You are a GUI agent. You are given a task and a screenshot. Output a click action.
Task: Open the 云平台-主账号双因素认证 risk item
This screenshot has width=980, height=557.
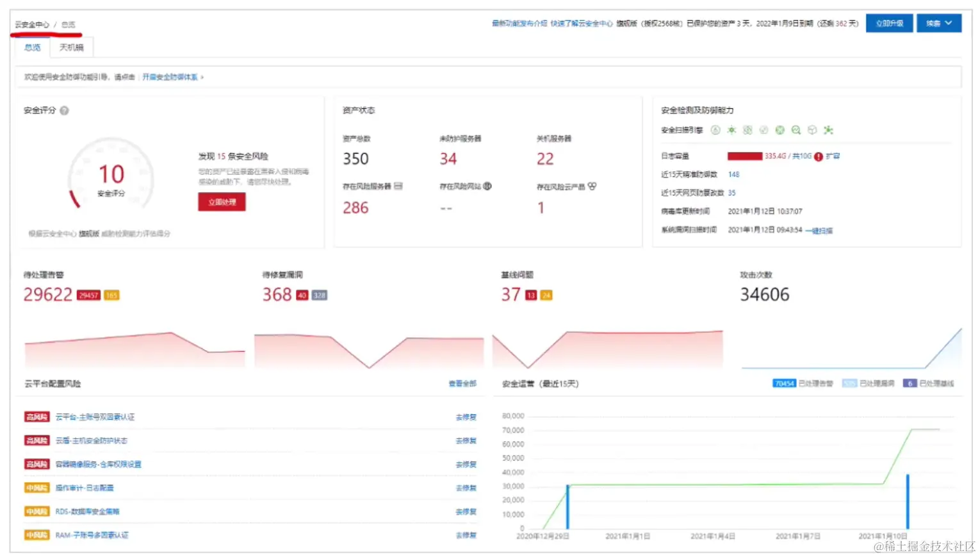point(95,417)
